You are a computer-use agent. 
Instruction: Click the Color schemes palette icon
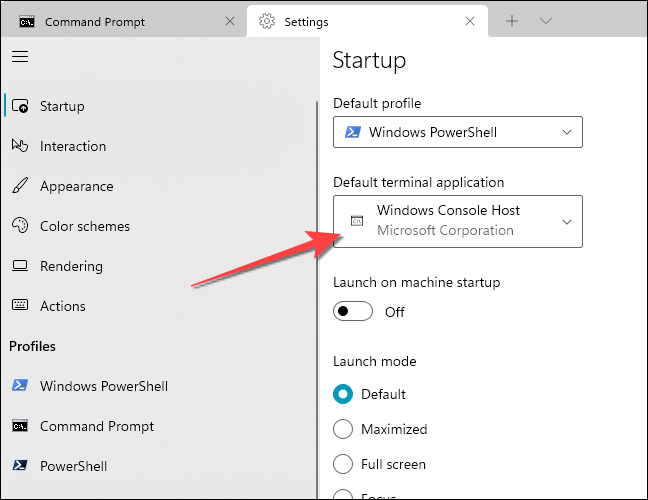[x=20, y=226]
